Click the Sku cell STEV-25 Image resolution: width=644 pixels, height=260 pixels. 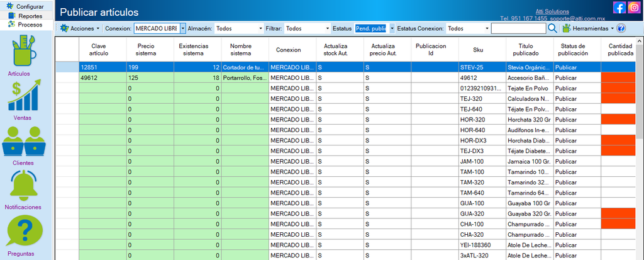click(482, 67)
